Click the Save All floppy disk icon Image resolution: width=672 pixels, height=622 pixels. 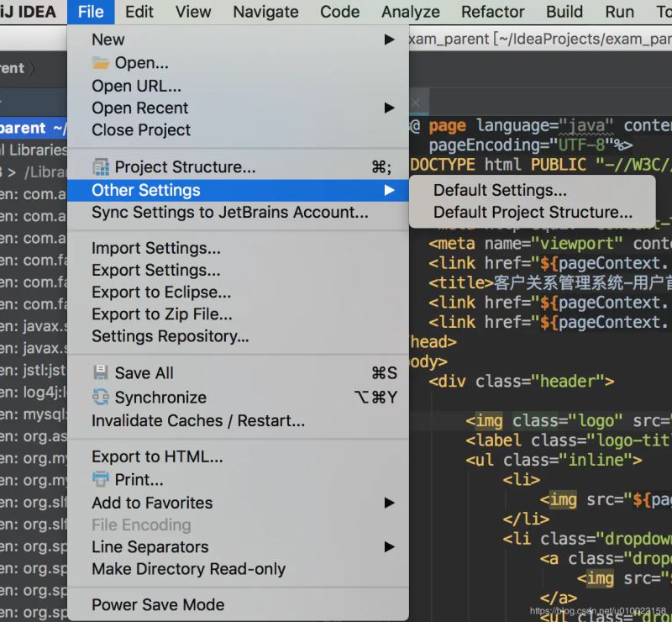click(101, 373)
